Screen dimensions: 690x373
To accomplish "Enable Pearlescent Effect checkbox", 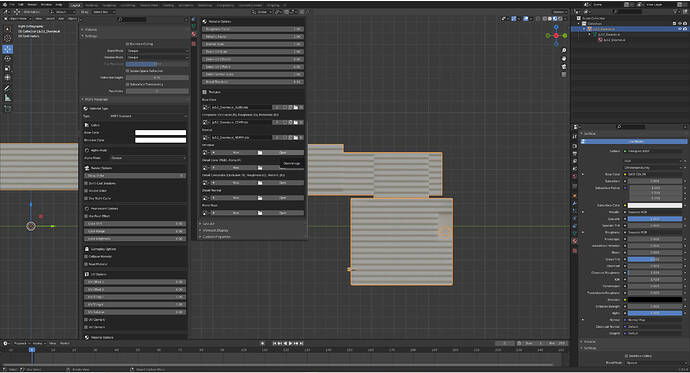I will [86, 216].
